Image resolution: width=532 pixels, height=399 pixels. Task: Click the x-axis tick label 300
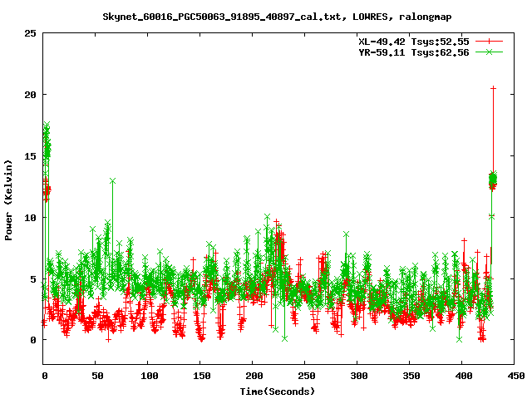(x=359, y=376)
